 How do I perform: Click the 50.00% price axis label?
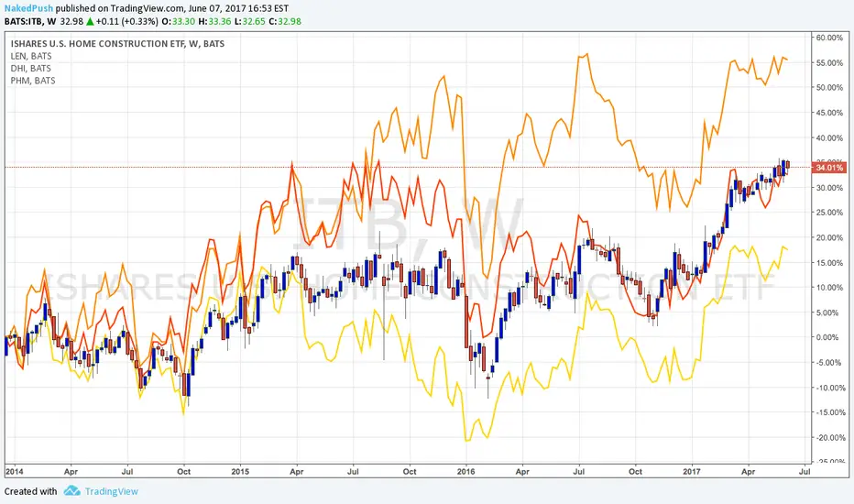pos(829,87)
